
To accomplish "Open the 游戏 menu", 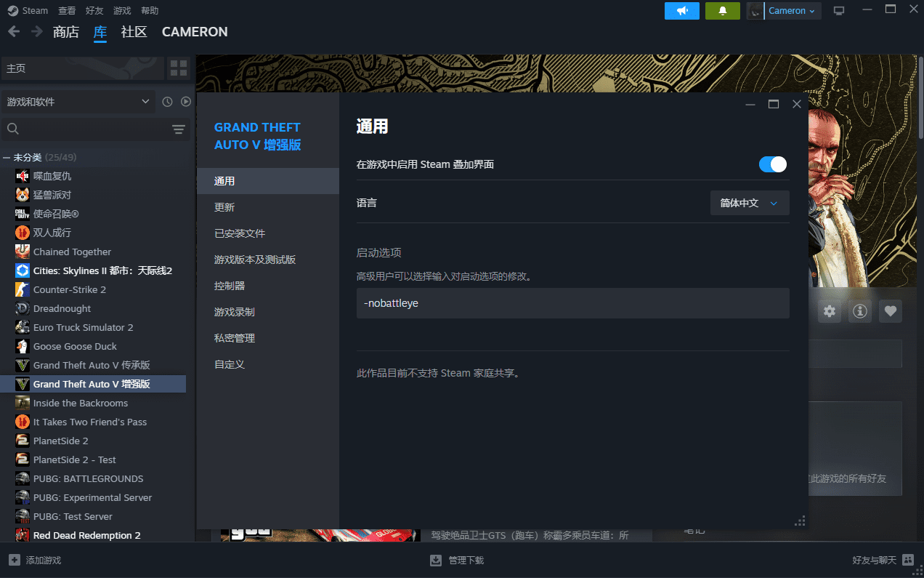I will coord(122,11).
